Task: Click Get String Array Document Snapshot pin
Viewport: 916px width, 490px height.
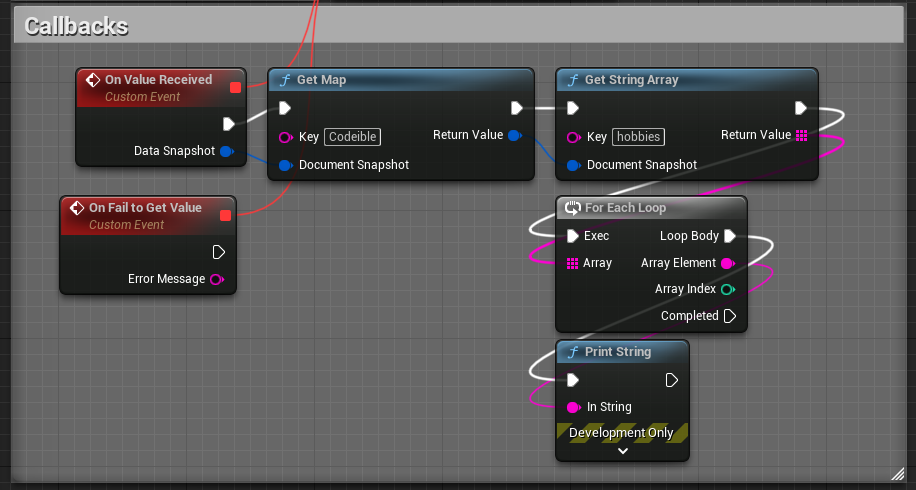Action: tap(574, 165)
